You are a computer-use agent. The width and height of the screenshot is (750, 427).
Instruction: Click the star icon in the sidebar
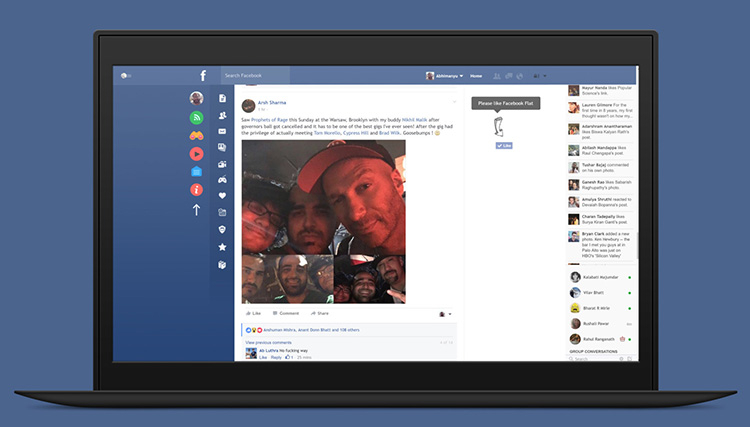222,246
